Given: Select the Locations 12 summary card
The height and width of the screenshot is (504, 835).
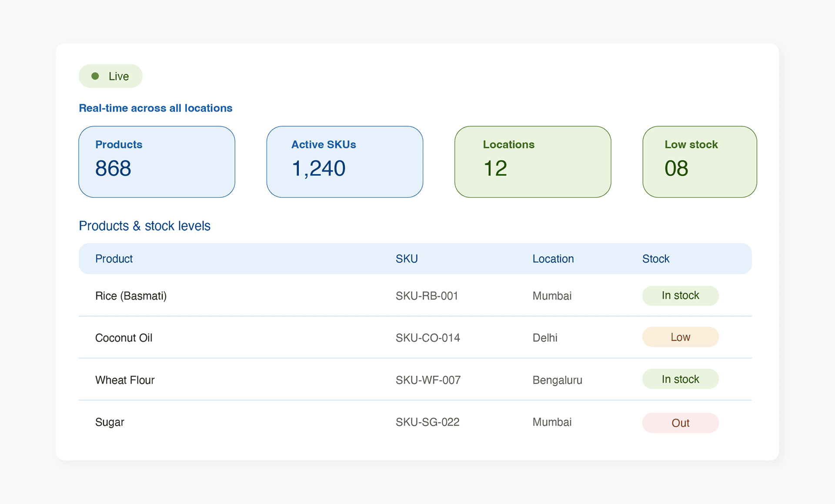Looking at the screenshot, I should click(533, 162).
